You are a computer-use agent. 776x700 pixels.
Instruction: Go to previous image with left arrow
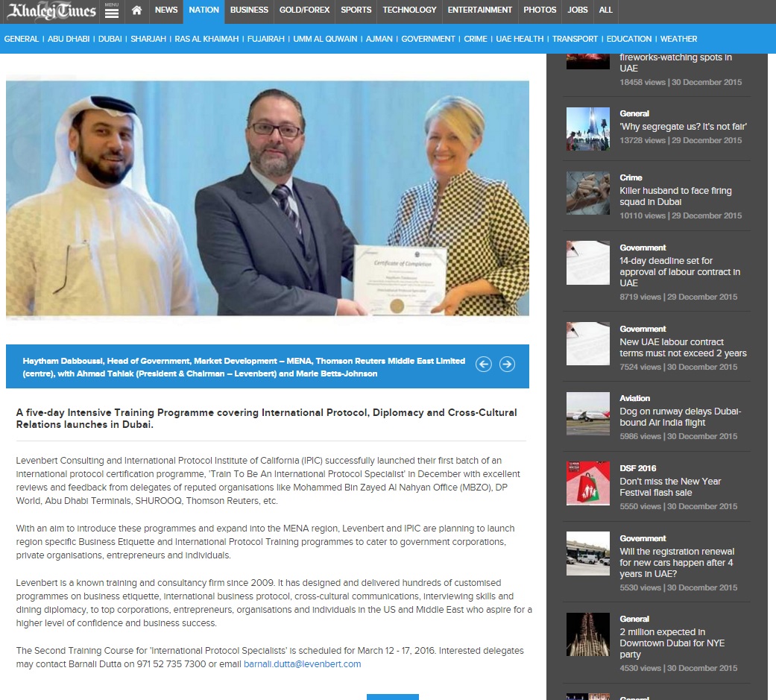coord(483,365)
